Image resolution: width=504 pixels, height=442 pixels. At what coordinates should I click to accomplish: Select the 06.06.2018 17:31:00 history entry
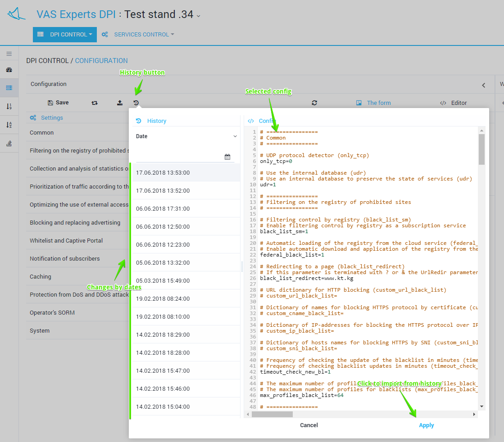pyautogui.click(x=163, y=208)
